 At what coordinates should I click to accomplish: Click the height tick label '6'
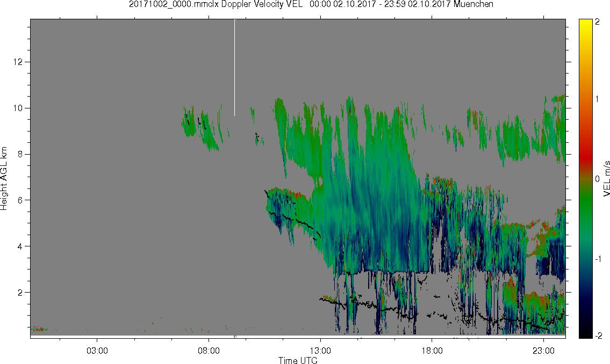pos(20,200)
